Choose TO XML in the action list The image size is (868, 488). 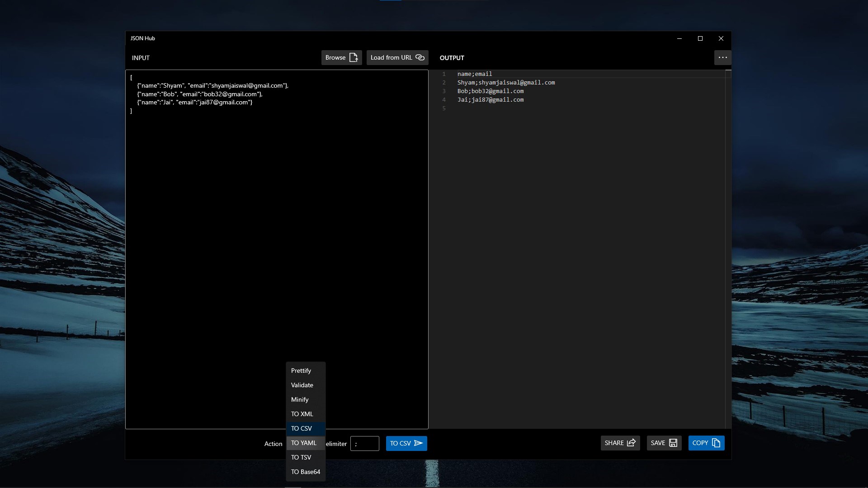[x=302, y=414]
